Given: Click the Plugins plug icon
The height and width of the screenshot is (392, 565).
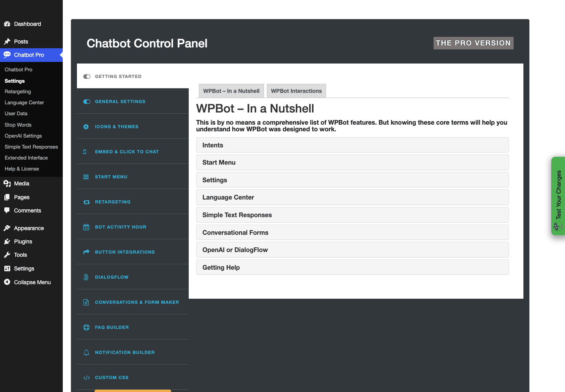Looking at the screenshot, I should pos(7,241).
